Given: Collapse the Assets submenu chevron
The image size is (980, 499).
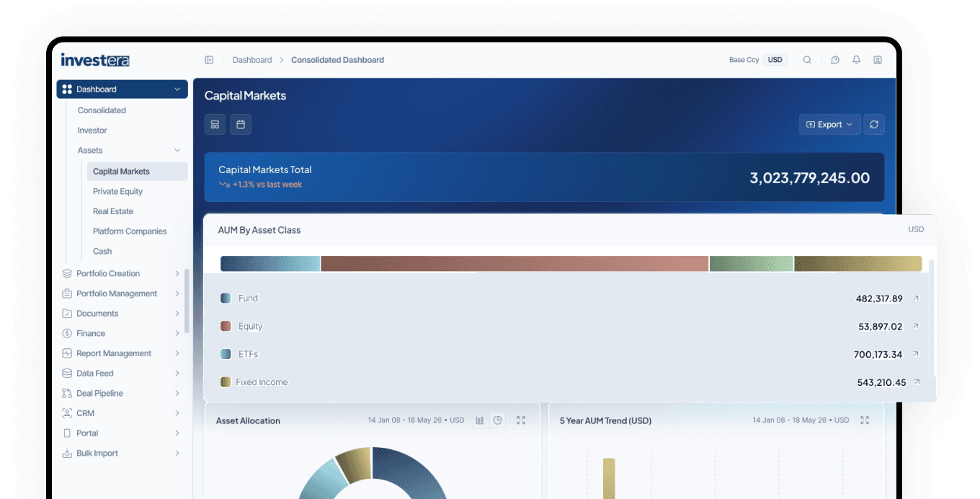Looking at the screenshot, I should [x=177, y=150].
